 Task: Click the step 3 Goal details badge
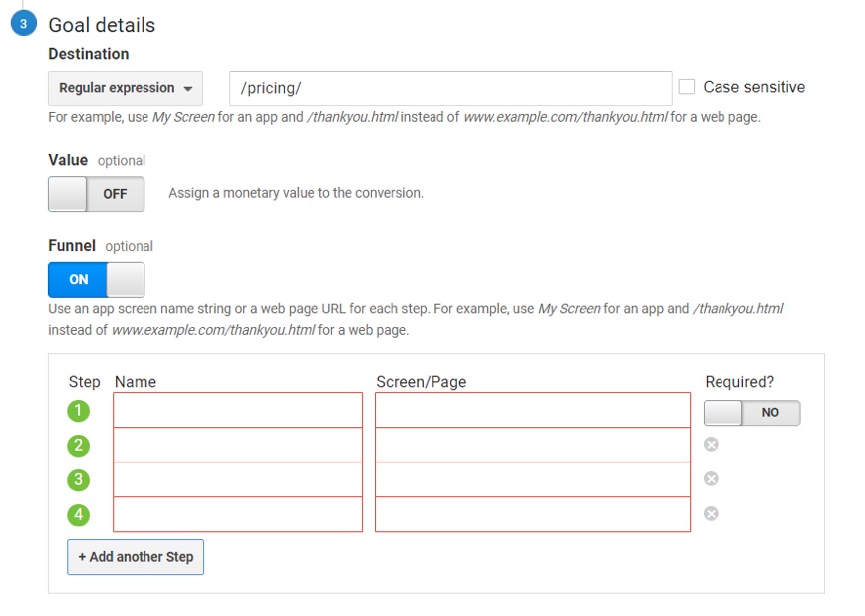[x=23, y=23]
